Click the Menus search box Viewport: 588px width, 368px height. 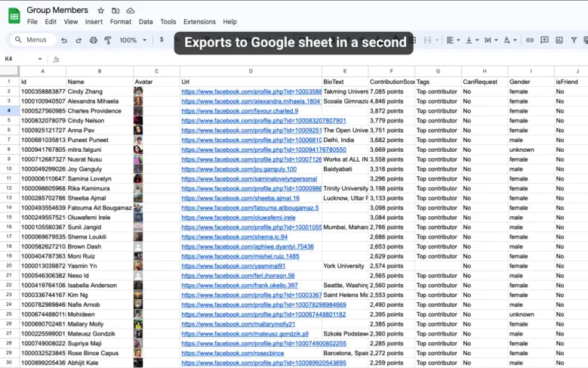pyautogui.click(x=30, y=40)
